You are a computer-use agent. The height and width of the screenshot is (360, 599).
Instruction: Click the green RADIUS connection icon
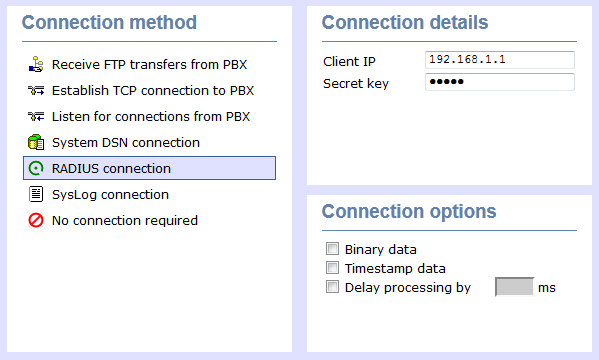coord(36,168)
